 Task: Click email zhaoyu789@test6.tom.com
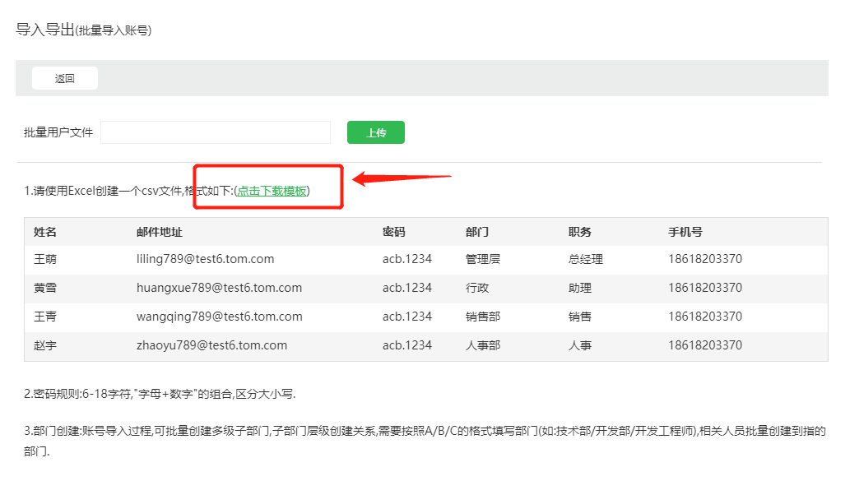click(x=212, y=345)
